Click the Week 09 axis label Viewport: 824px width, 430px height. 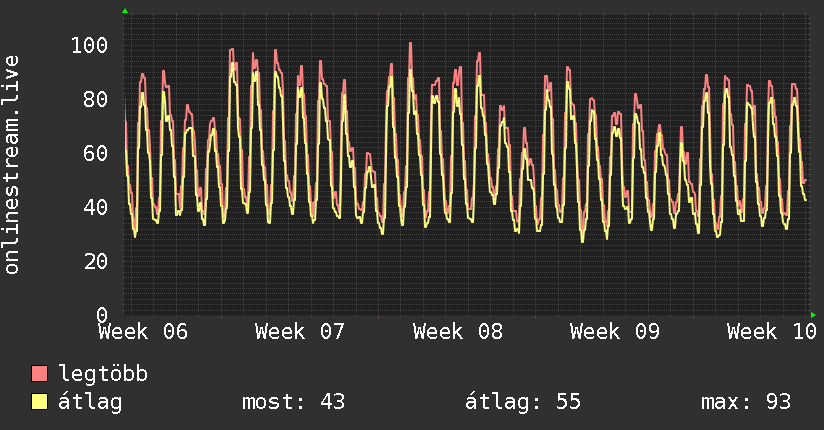[615, 332]
